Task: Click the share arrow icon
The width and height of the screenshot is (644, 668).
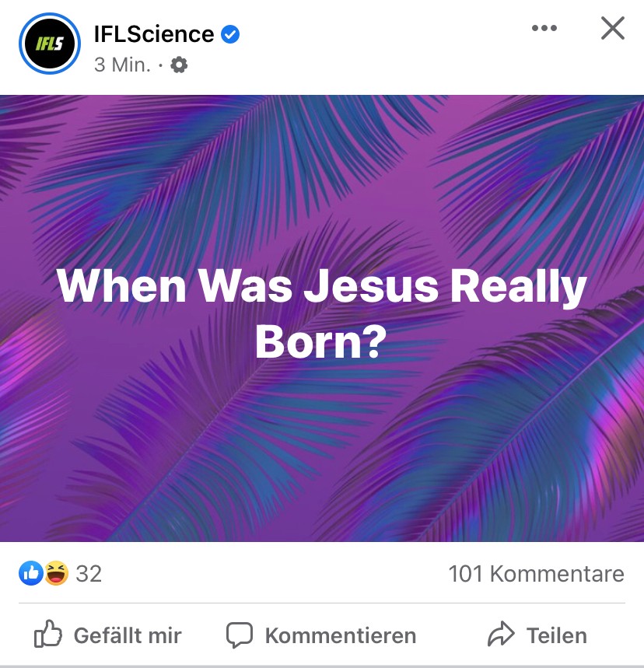Action: (x=502, y=635)
